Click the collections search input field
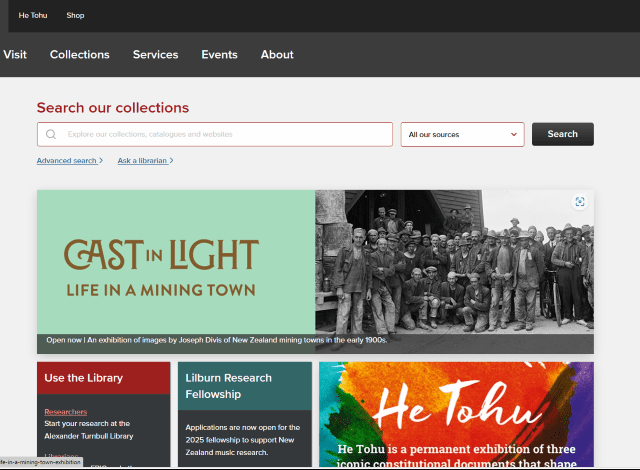This screenshot has height=470, width=640. (x=215, y=134)
